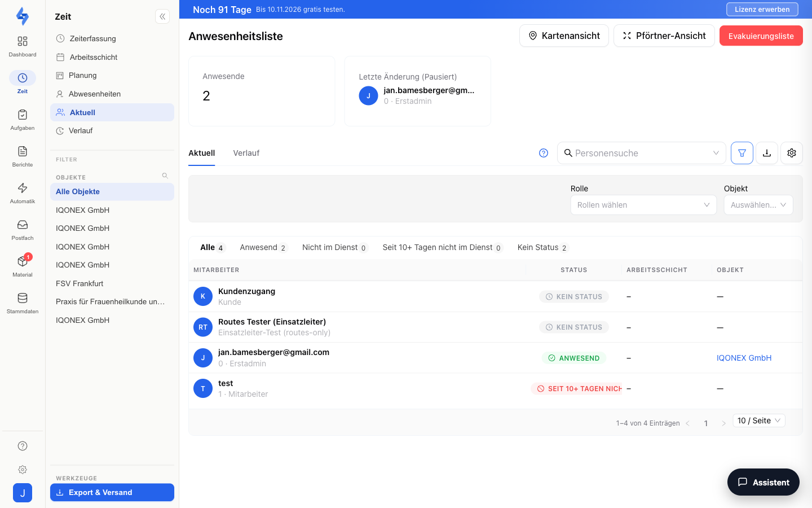Open Zeiterfassung menu item
The width and height of the screenshot is (812, 508).
112,38
